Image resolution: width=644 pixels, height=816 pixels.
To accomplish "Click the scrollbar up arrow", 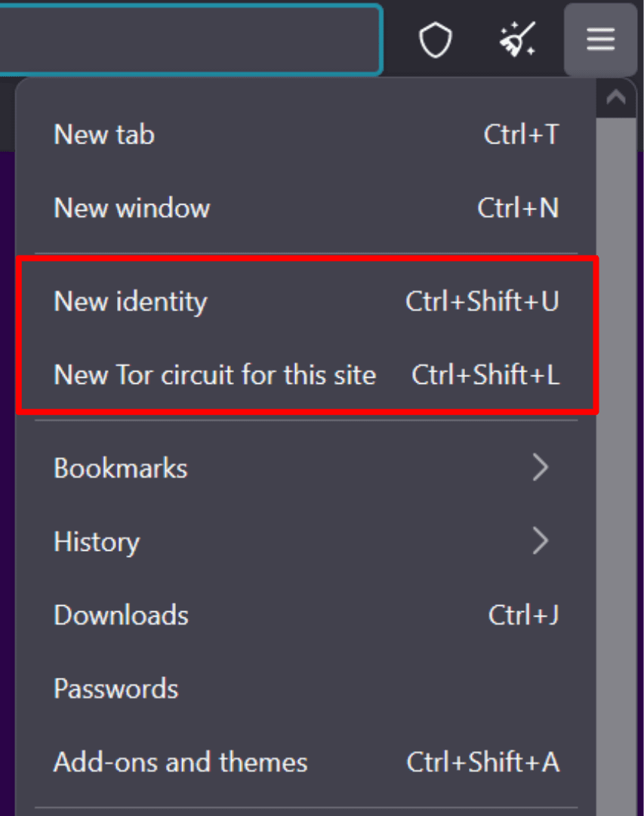I will tap(616, 97).
